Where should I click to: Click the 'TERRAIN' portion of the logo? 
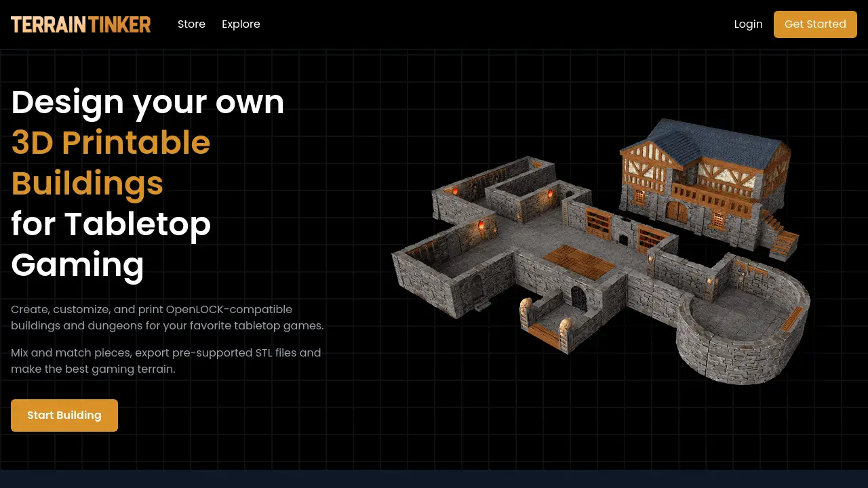[x=47, y=24]
